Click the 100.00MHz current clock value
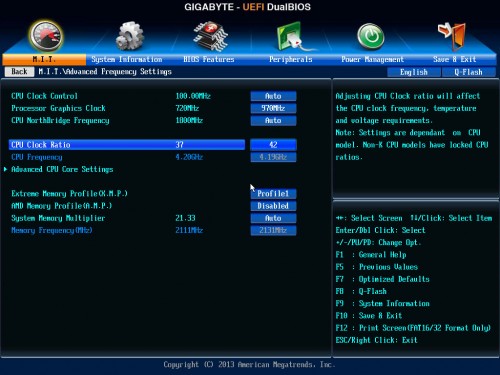This screenshot has width=500, height=375. click(193, 96)
